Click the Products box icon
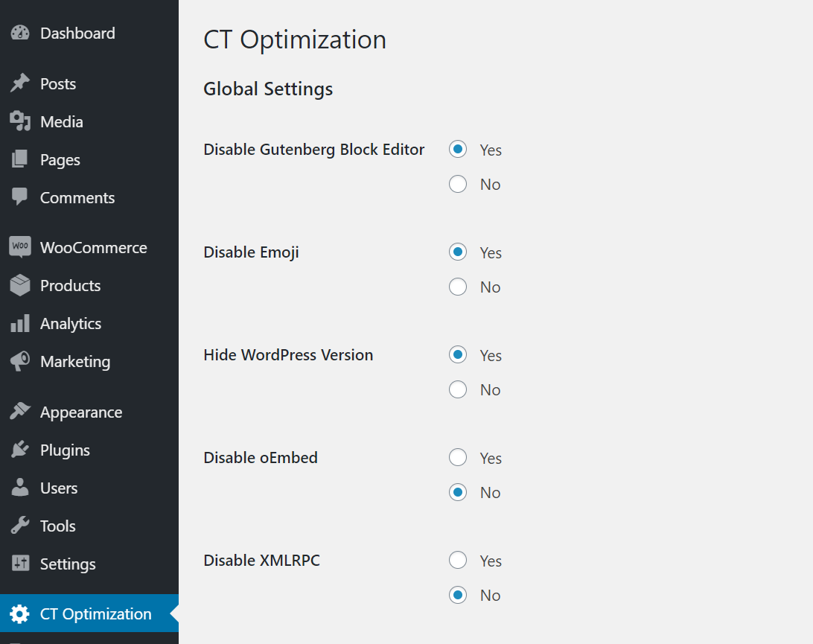The width and height of the screenshot is (813, 644). [20, 285]
